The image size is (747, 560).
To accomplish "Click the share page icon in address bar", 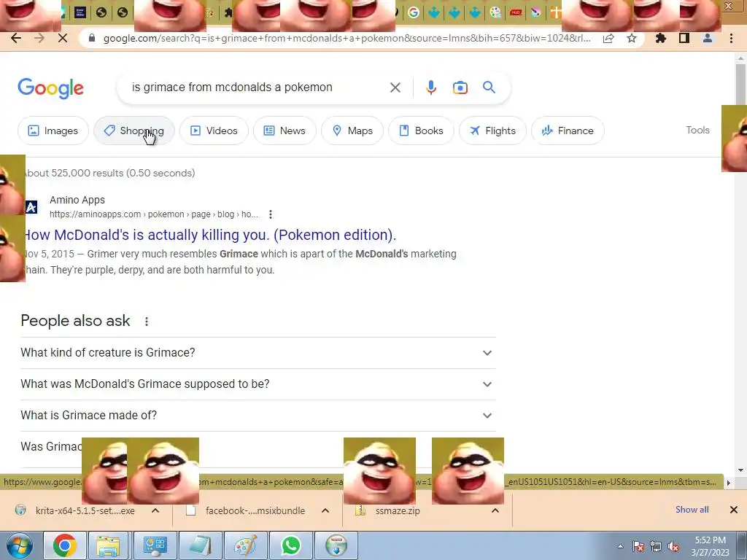I will pos(608,39).
